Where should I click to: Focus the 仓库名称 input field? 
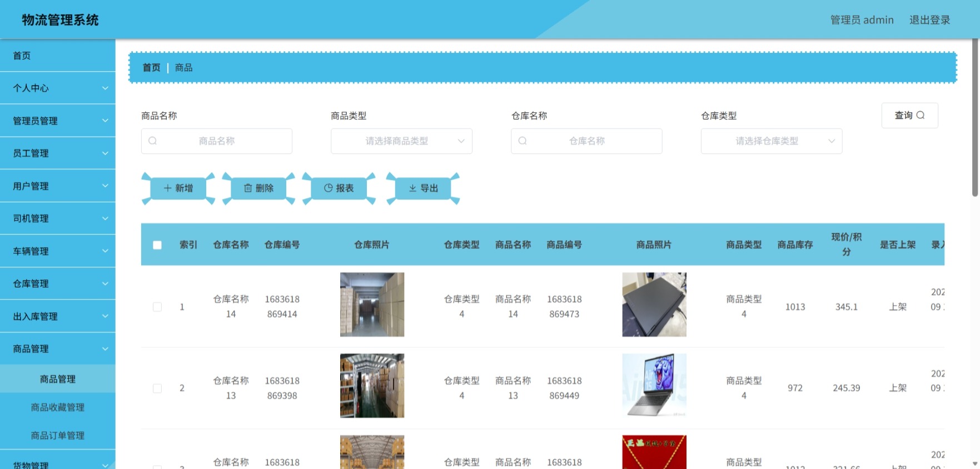pyautogui.click(x=586, y=141)
